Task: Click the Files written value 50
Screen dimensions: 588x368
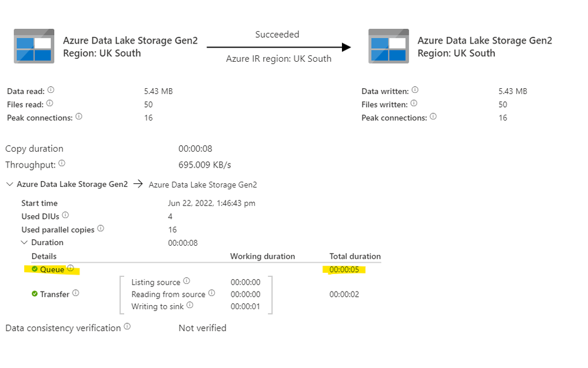Action: click(x=503, y=105)
